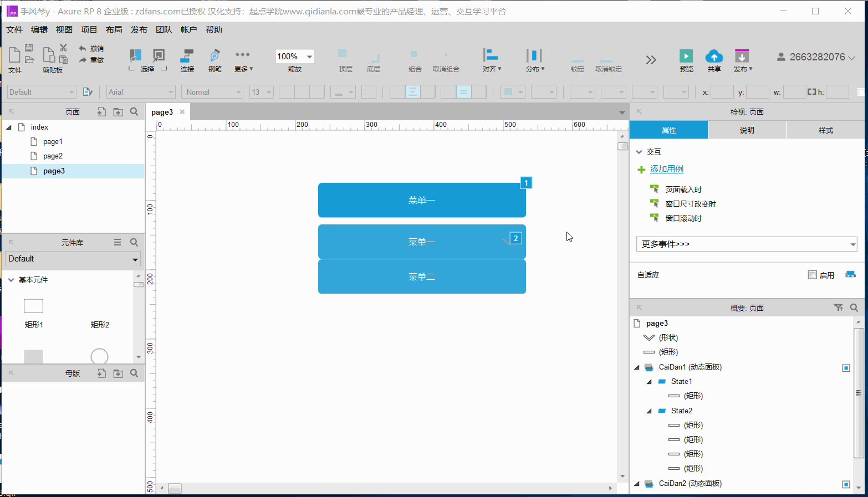Open the 项目 menu

(89, 30)
